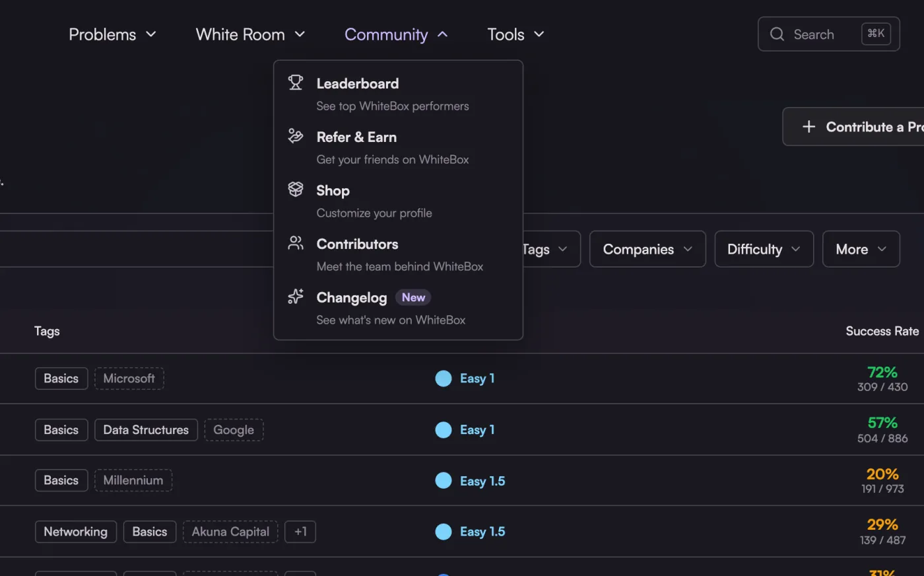Click the Refer & Earn hand icon

point(296,136)
